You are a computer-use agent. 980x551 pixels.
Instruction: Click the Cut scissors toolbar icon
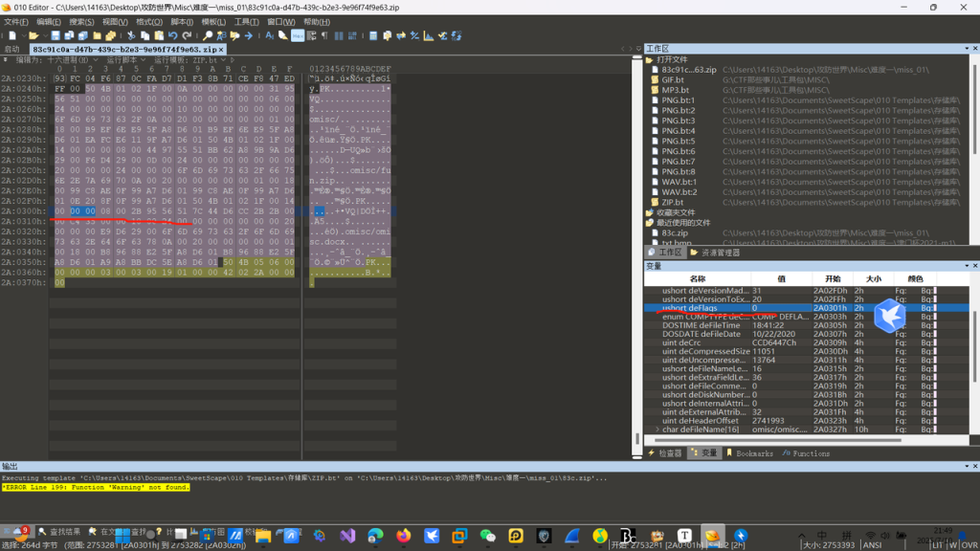click(131, 35)
